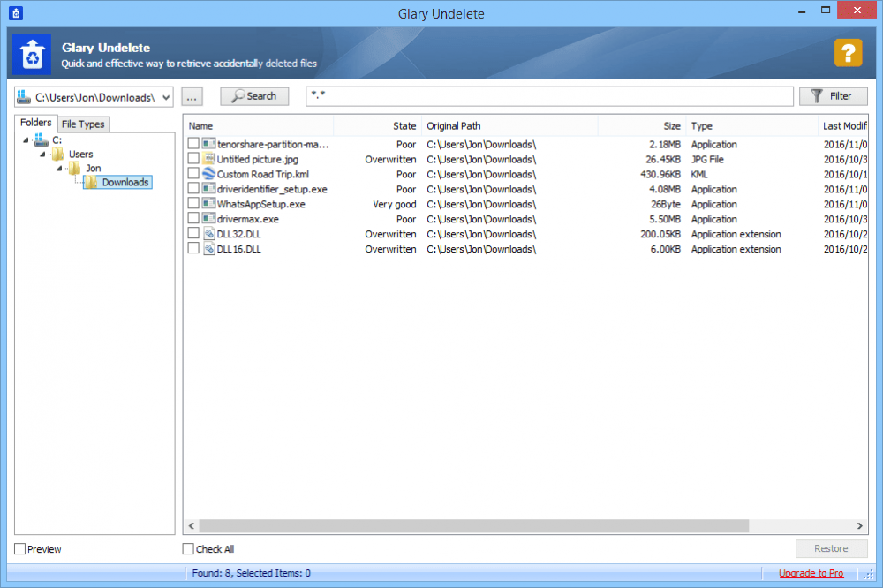Screen dimensions: 883x588
Task: Collapse the Users tree node
Action: click(42, 155)
